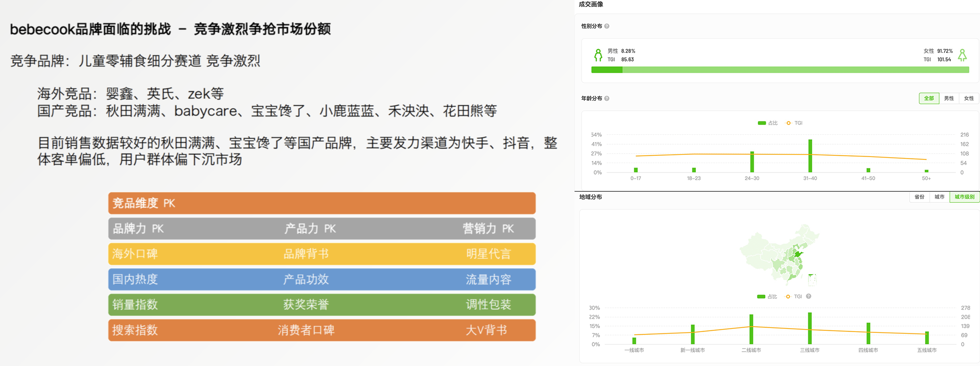Click the 31-40 age group bar
Viewport: 980px width, 366px height.
click(810, 156)
